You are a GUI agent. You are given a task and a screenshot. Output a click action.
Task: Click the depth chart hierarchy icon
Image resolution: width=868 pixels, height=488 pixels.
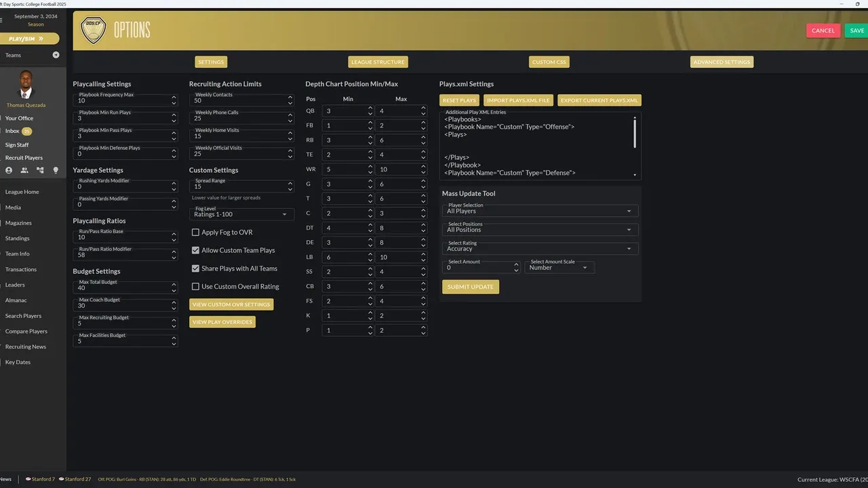(x=40, y=171)
